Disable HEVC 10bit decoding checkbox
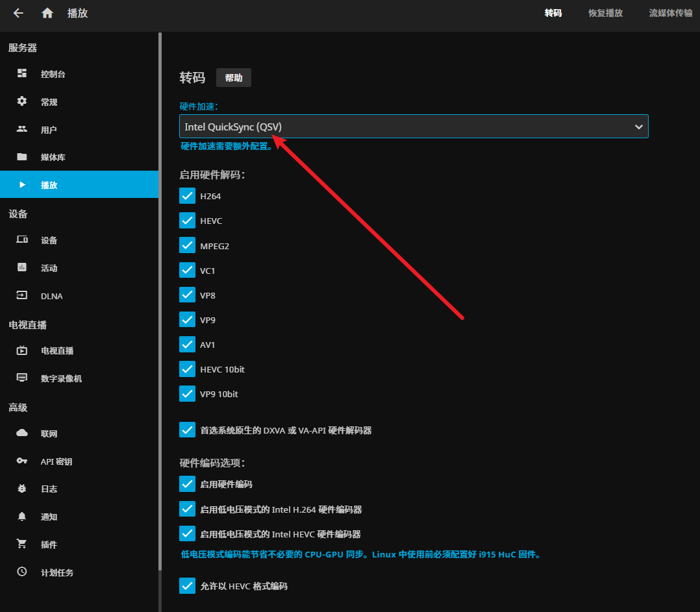Viewport: 700px width, 612px height. 187,369
